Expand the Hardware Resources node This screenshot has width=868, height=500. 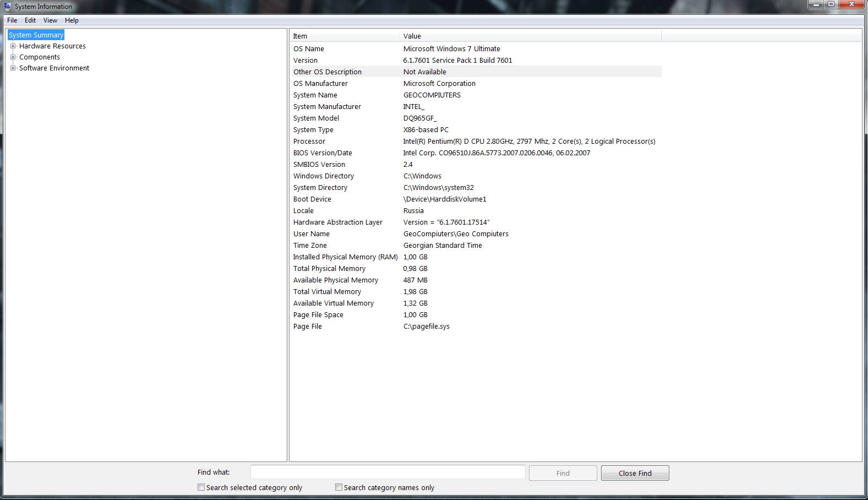coord(13,46)
